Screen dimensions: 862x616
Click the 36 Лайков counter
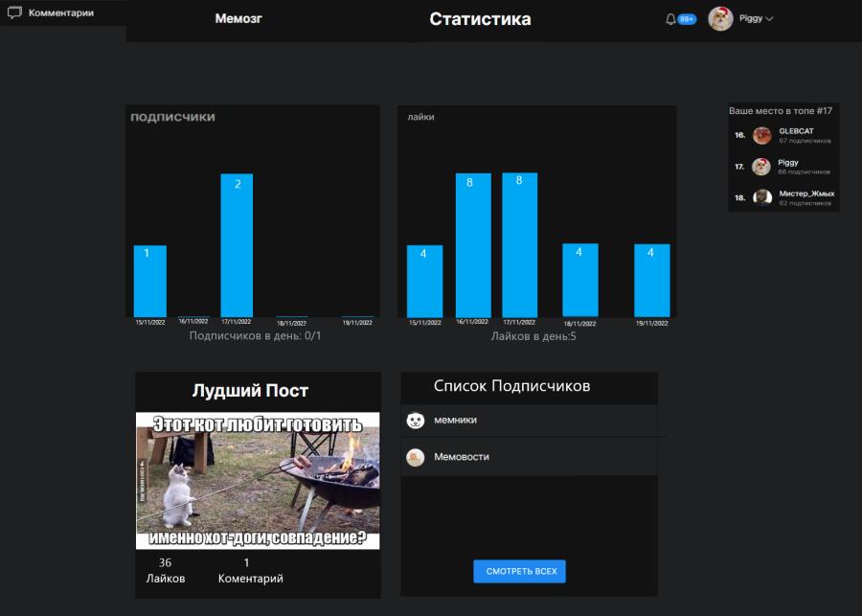[x=166, y=570]
